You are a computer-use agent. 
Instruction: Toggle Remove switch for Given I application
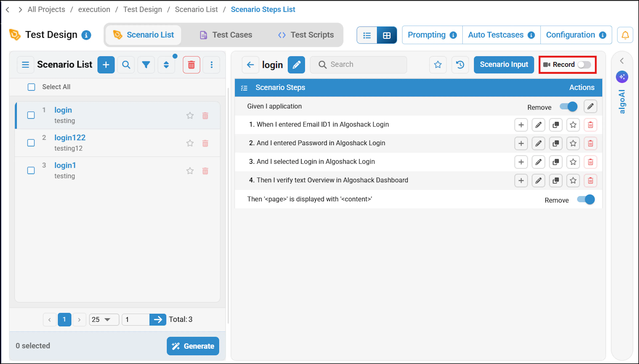pyautogui.click(x=568, y=107)
